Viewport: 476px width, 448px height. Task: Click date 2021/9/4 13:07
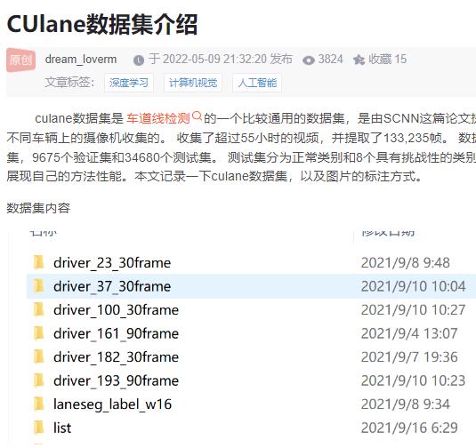click(409, 333)
